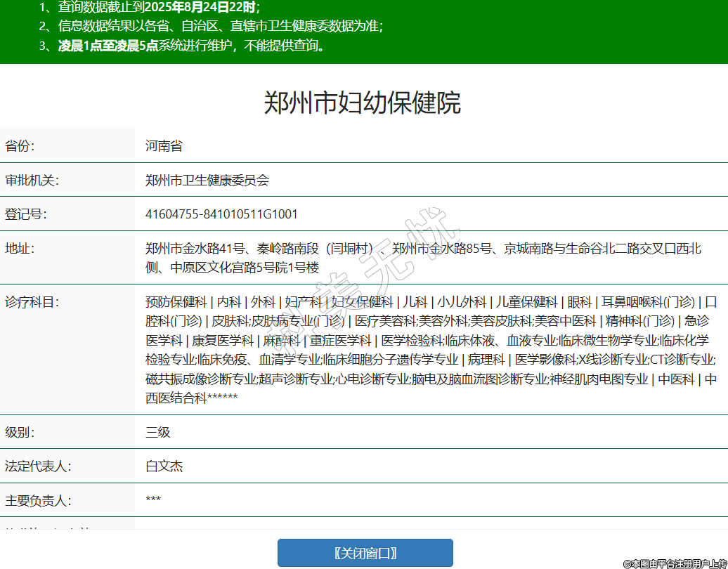Select the 审批机关 row label

tap(32, 181)
